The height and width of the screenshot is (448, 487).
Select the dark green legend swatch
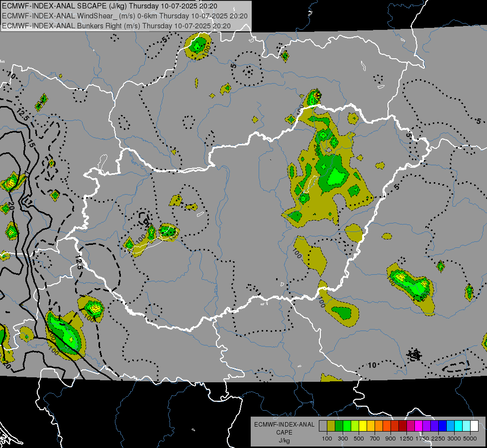pos(339,426)
